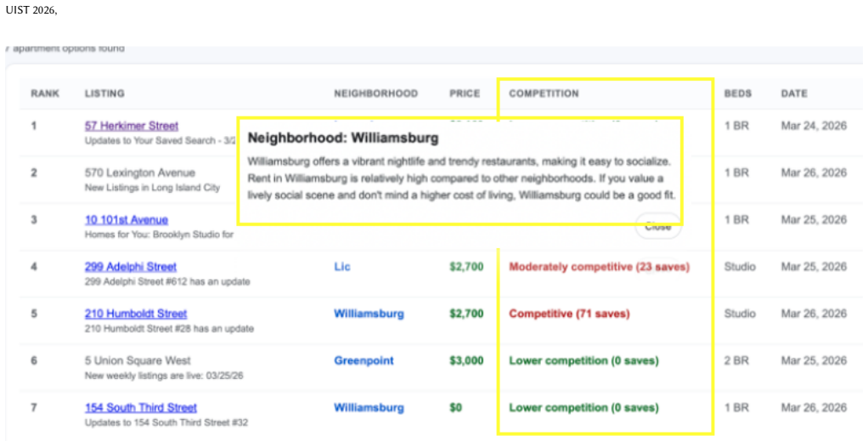The height and width of the screenshot is (441, 868).
Task: Click Mar 25, 2026 in the 5 Union Square row
Action: pos(814,360)
